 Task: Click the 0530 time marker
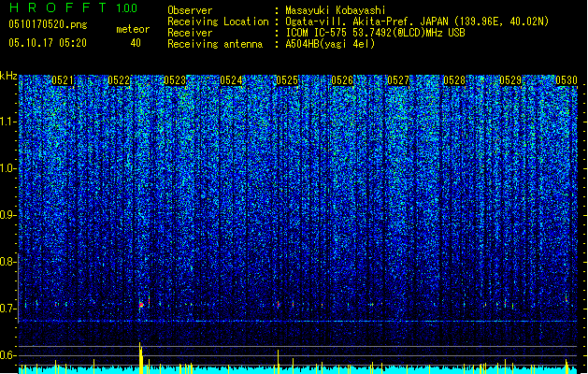[x=566, y=80]
